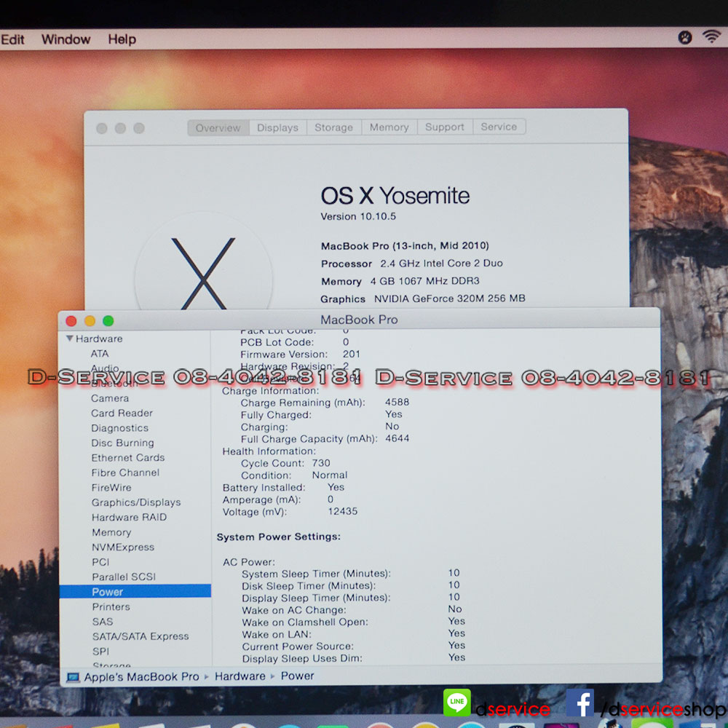Click Apple's MacBook Pro in path bar
Viewport: 728px width, 728px height.
[141, 677]
